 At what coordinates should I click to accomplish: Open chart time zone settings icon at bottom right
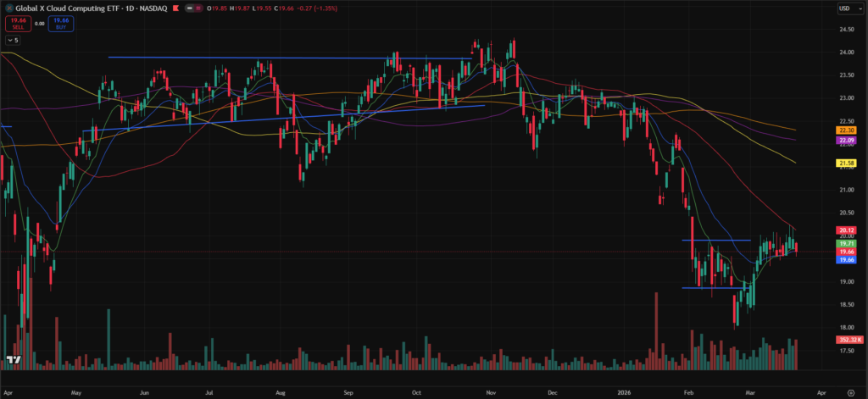coord(849,394)
